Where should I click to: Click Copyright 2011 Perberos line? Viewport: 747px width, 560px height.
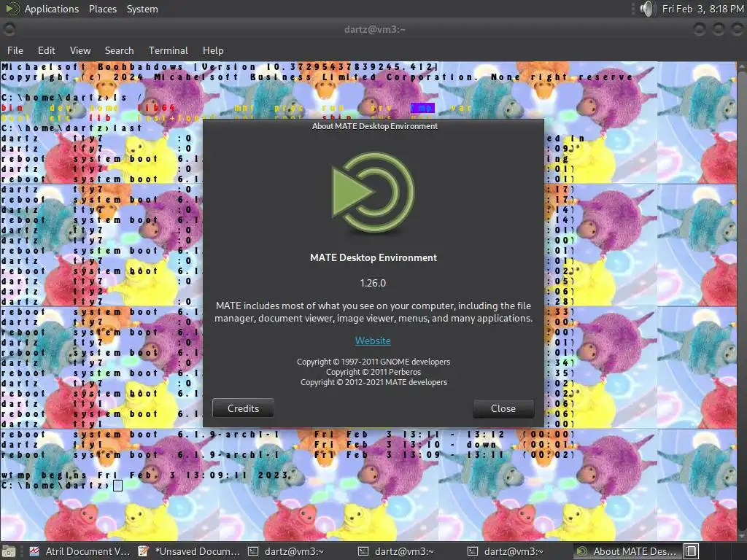(373, 372)
